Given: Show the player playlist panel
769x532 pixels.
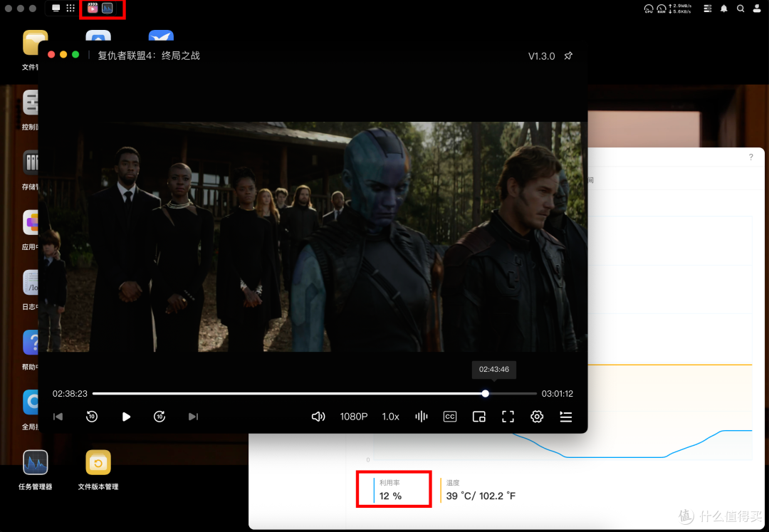Looking at the screenshot, I should pyautogui.click(x=566, y=417).
